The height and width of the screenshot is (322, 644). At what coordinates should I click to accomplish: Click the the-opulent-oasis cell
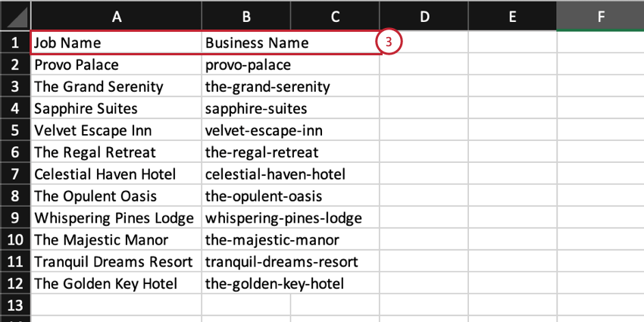pos(257,196)
